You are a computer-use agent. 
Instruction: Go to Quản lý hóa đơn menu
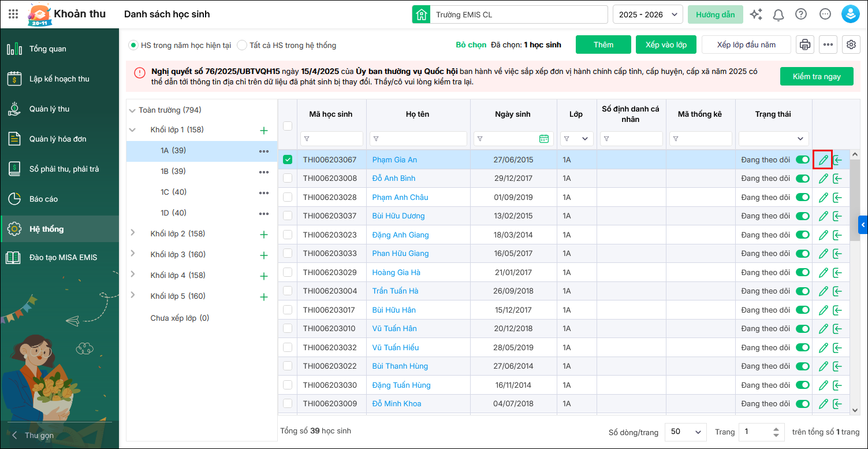pyautogui.click(x=58, y=139)
